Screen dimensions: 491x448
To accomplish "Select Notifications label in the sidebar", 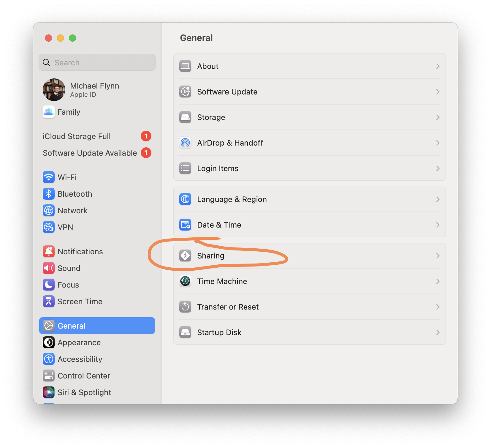I will (x=80, y=252).
